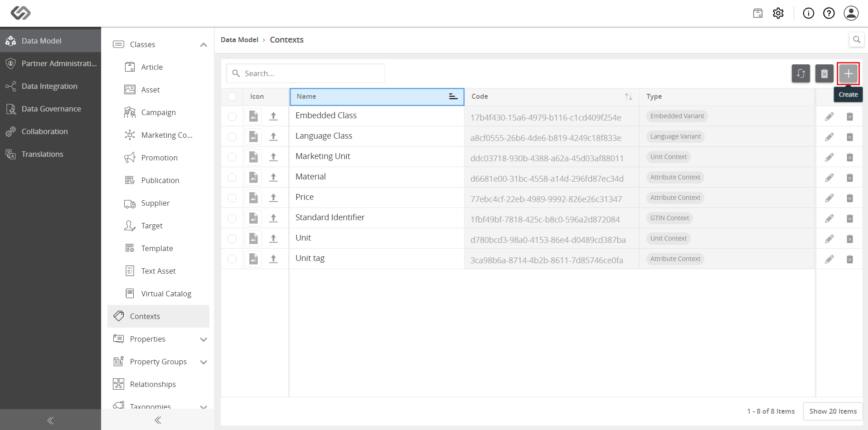Open the help question mark icon
The width and height of the screenshot is (868, 430).
tap(829, 13)
